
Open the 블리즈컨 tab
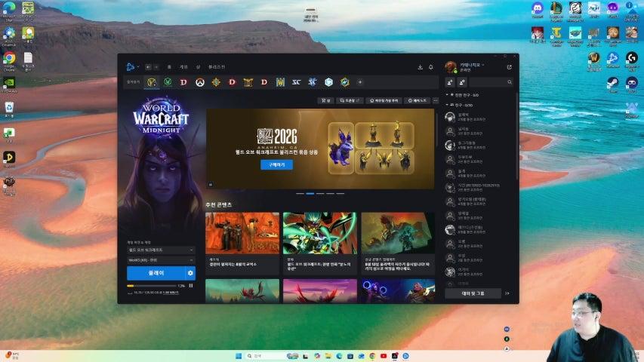tap(217, 67)
